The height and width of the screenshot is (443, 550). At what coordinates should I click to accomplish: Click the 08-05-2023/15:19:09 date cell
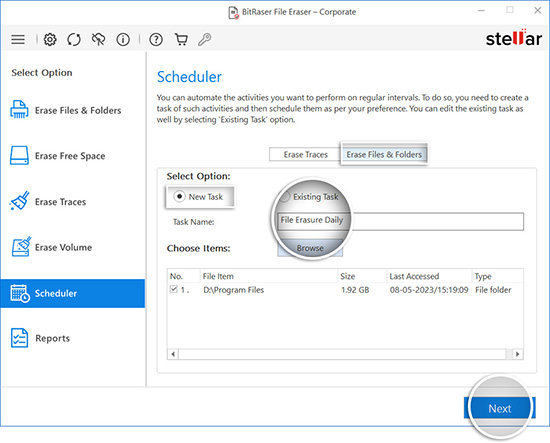429,290
